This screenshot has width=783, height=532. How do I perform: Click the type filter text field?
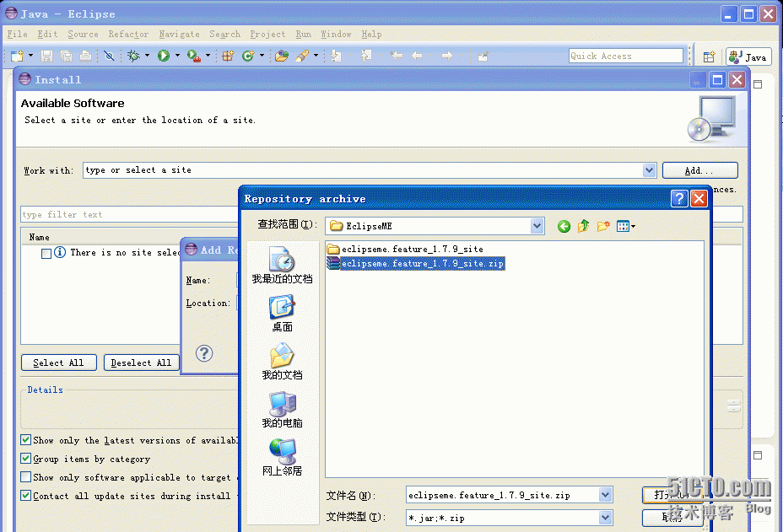pyautogui.click(x=129, y=214)
